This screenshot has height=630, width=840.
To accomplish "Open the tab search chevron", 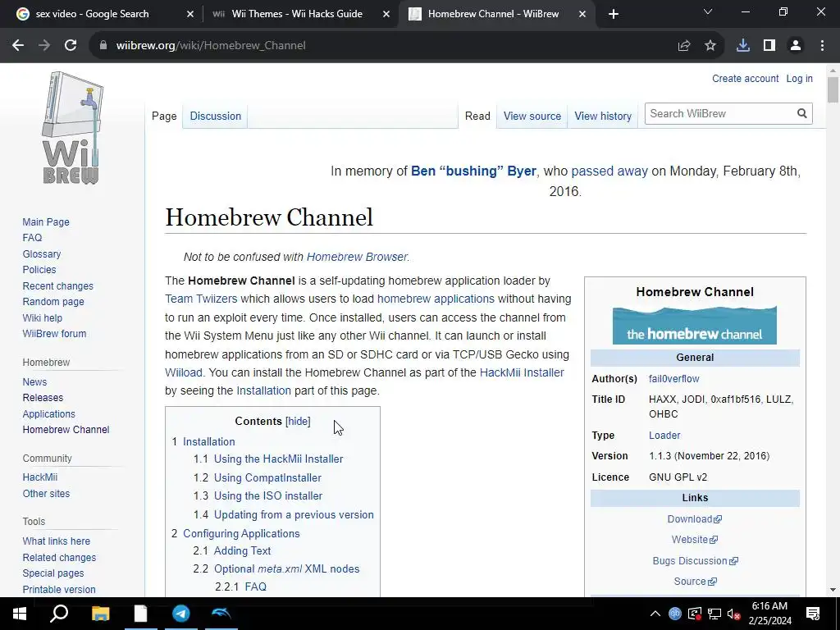I will (x=708, y=11).
